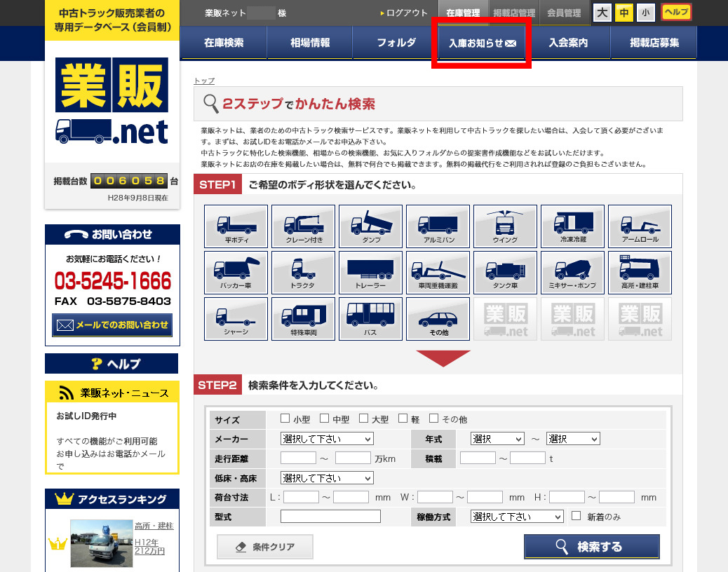Open the ranked truck thumbnail photo
Viewport: 728px width, 572px height.
pos(102,543)
